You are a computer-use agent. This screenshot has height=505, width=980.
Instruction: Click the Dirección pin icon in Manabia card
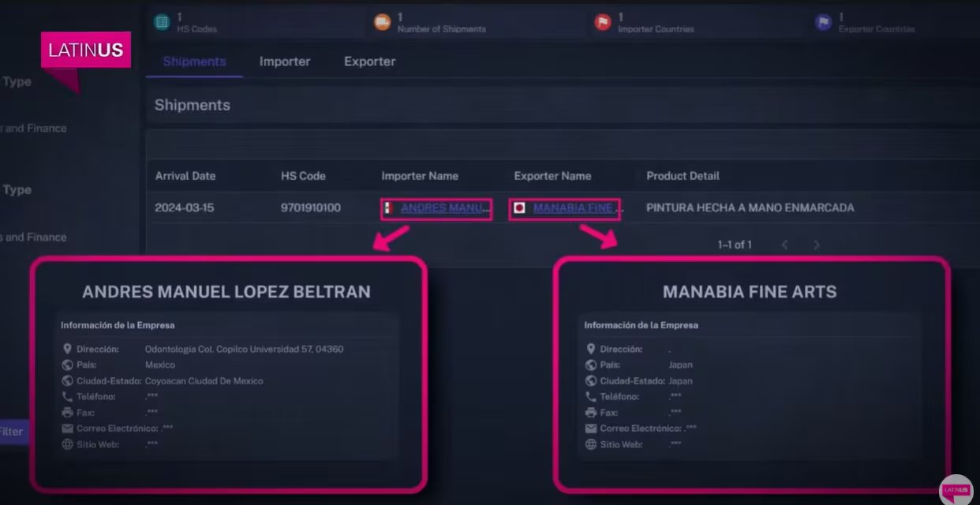591,349
